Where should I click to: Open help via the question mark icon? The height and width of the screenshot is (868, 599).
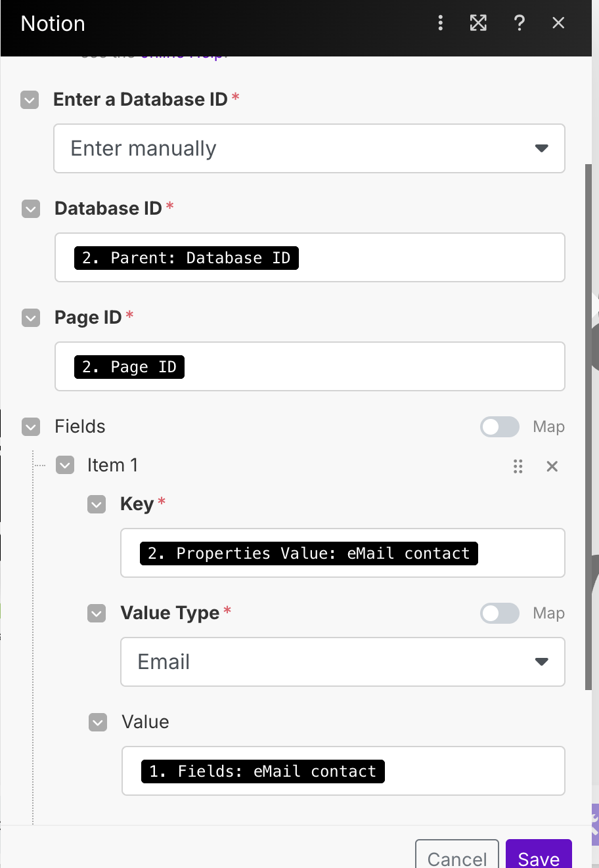519,23
